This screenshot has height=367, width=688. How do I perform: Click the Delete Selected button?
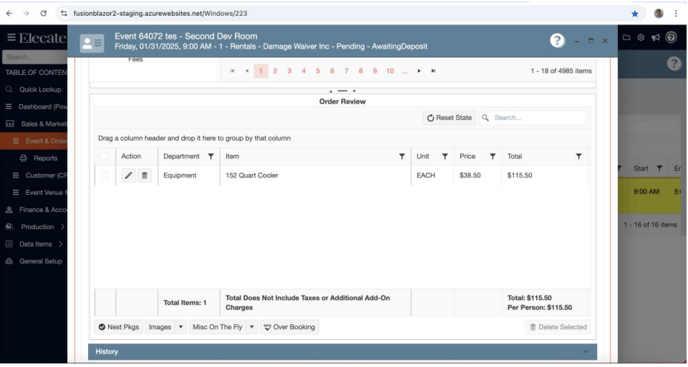tap(558, 327)
